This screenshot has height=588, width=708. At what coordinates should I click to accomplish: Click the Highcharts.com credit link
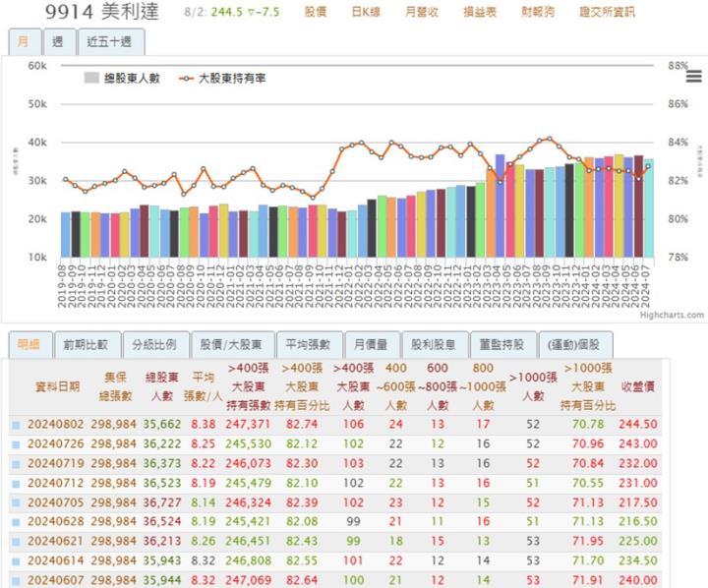672,315
